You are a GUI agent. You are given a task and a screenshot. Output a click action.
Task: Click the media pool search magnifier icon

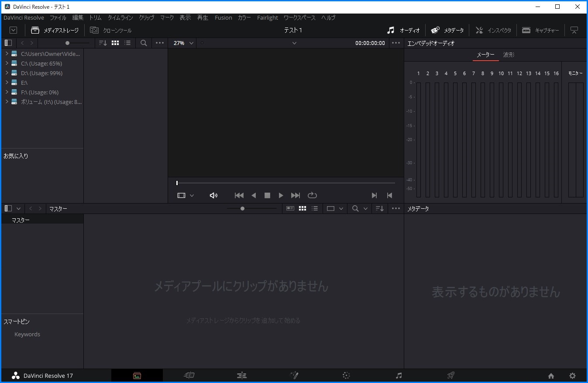coord(356,209)
